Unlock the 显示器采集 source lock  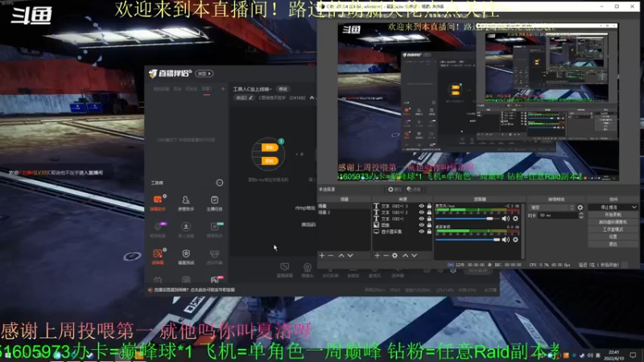[x=429, y=232]
